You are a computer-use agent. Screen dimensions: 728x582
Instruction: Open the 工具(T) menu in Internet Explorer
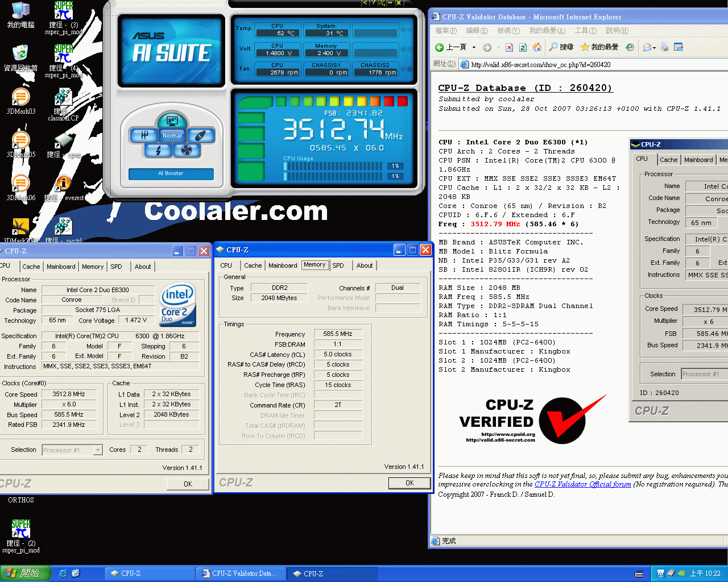tap(585, 31)
